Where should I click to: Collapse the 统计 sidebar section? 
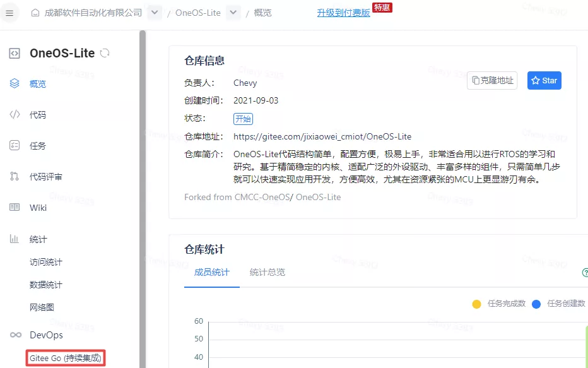pyautogui.click(x=38, y=239)
